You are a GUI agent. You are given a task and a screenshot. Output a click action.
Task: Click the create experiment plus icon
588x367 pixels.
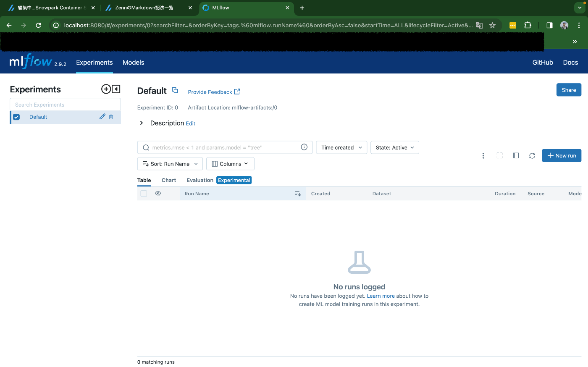click(106, 89)
